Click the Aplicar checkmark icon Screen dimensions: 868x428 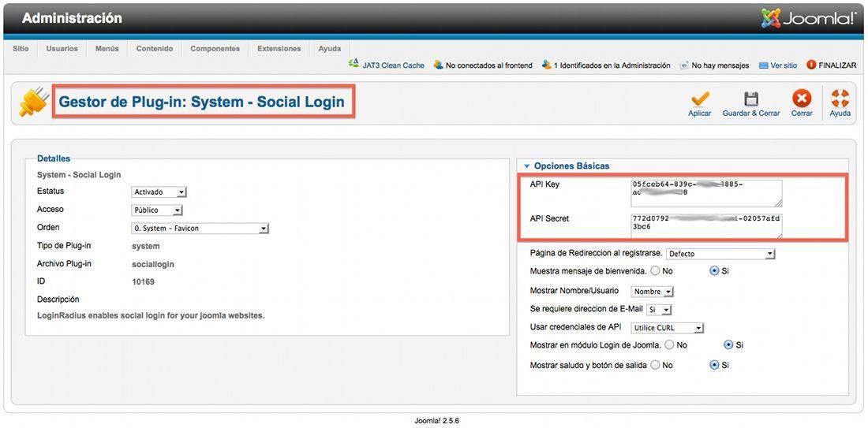[x=700, y=99]
